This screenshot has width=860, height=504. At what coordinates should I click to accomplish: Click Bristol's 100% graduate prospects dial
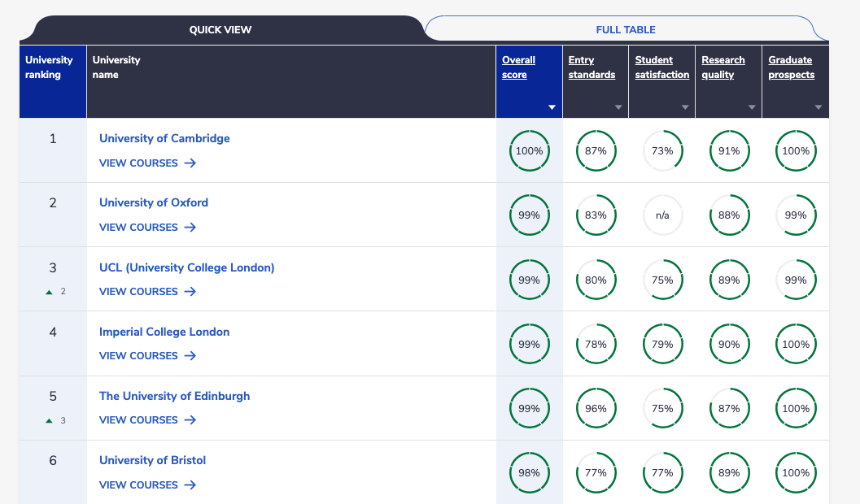(x=796, y=472)
